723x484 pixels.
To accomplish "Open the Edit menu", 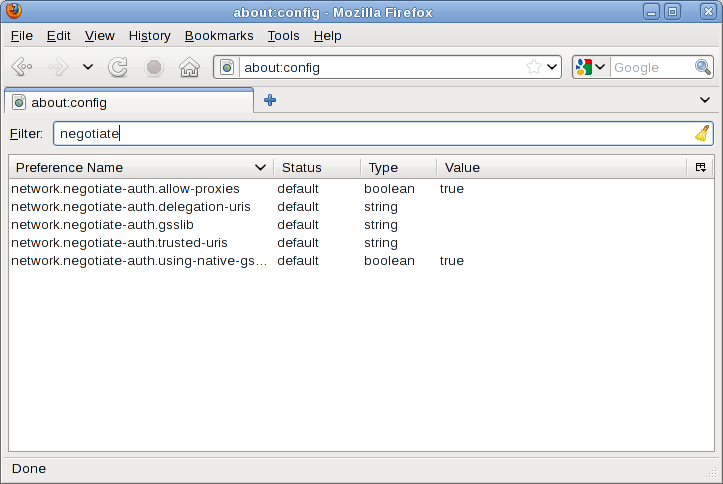I will click(x=59, y=35).
